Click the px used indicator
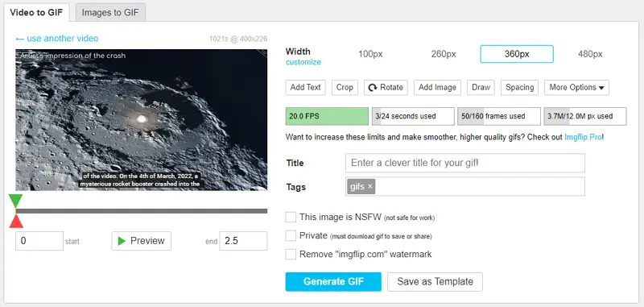644x307 pixels. [585, 116]
